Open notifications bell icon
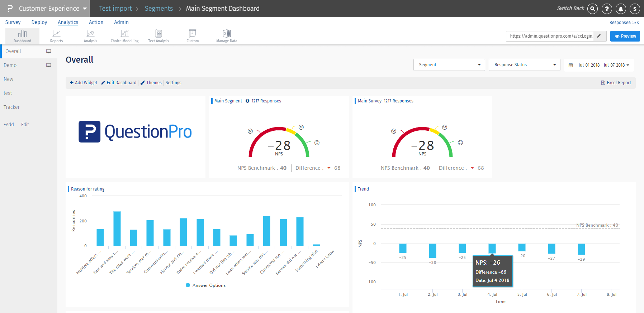The width and height of the screenshot is (644, 313). [x=621, y=9]
